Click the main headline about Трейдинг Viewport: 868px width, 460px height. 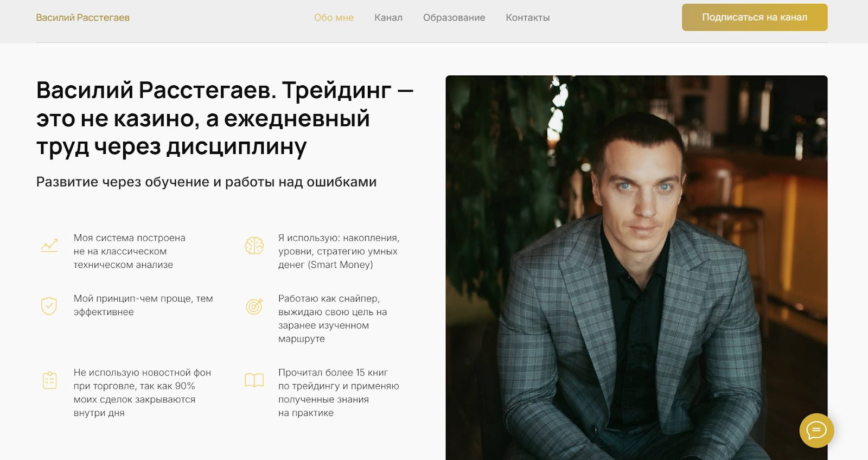[225, 118]
